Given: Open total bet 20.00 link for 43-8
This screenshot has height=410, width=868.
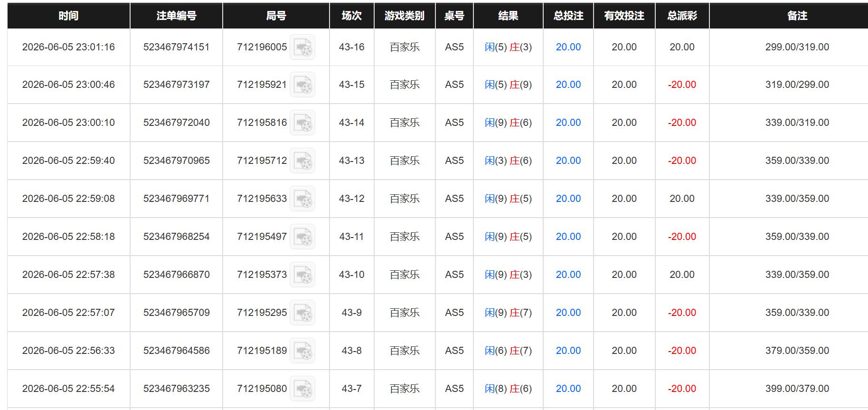Looking at the screenshot, I should [568, 351].
